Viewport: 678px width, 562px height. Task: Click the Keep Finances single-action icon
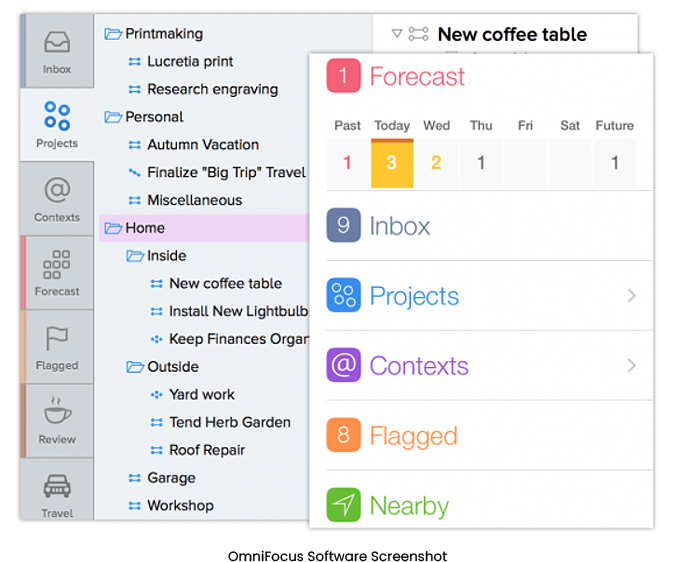[157, 339]
